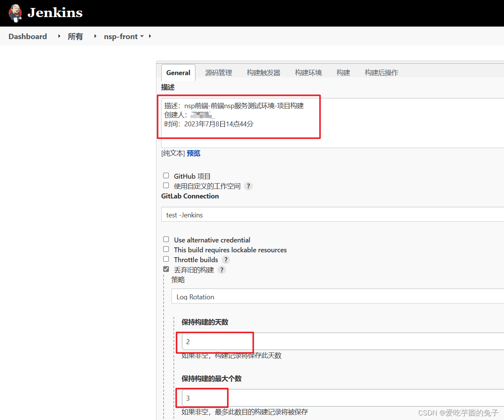Uncheck 丢弃旧的构建 checkbox

point(166,269)
